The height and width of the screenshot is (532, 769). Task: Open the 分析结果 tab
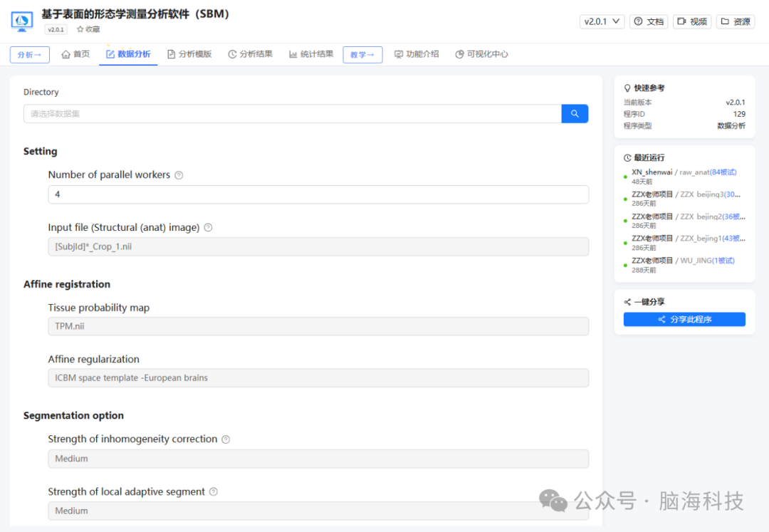click(250, 54)
